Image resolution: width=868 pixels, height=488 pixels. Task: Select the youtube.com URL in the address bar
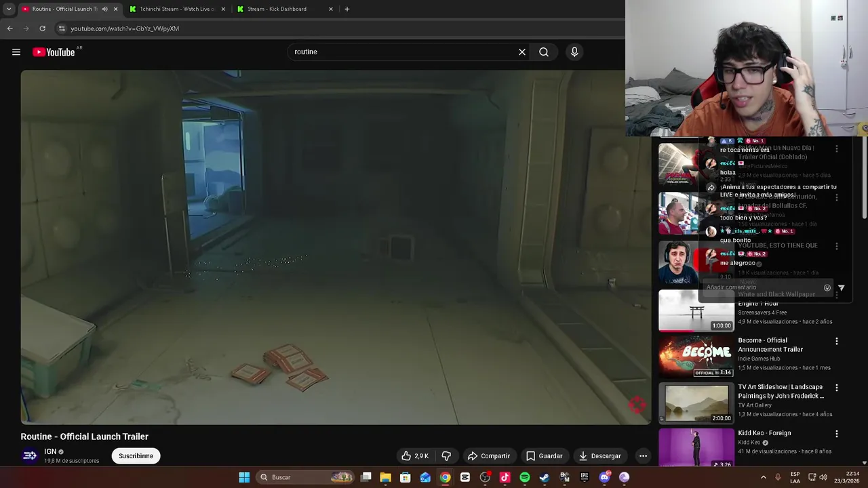tap(125, 28)
